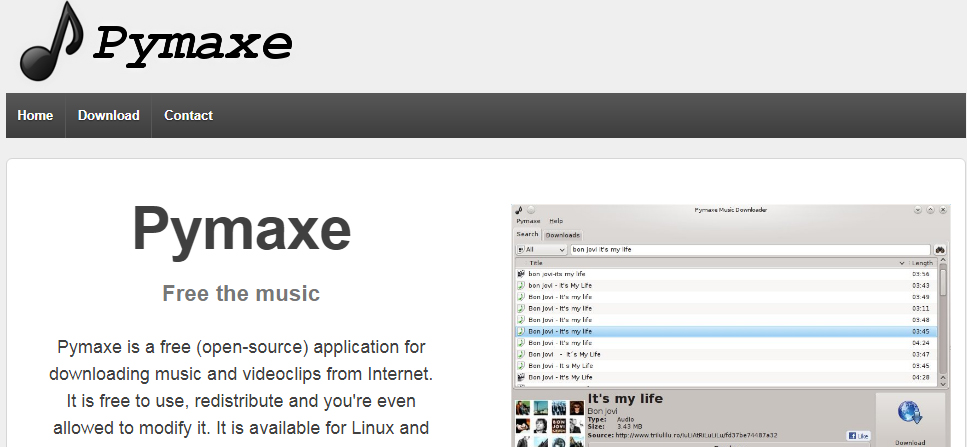Select the Search tab
967x447 pixels.
coord(527,235)
